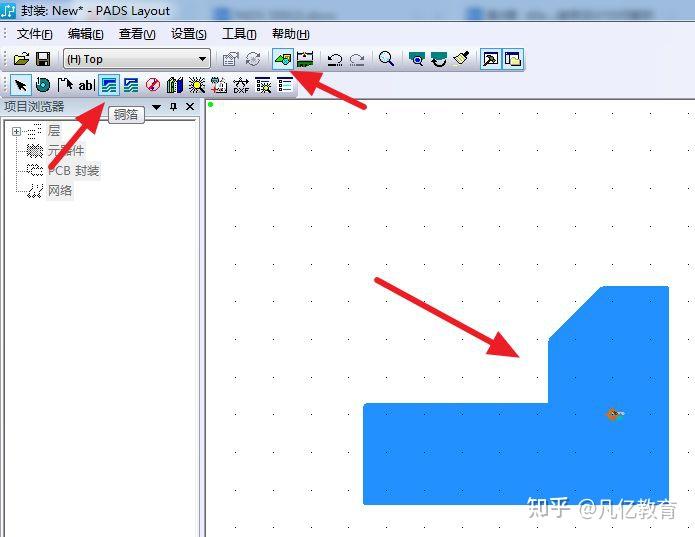Select 层 in the project browser
Image resolution: width=695 pixels, height=537 pixels.
click(x=54, y=131)
